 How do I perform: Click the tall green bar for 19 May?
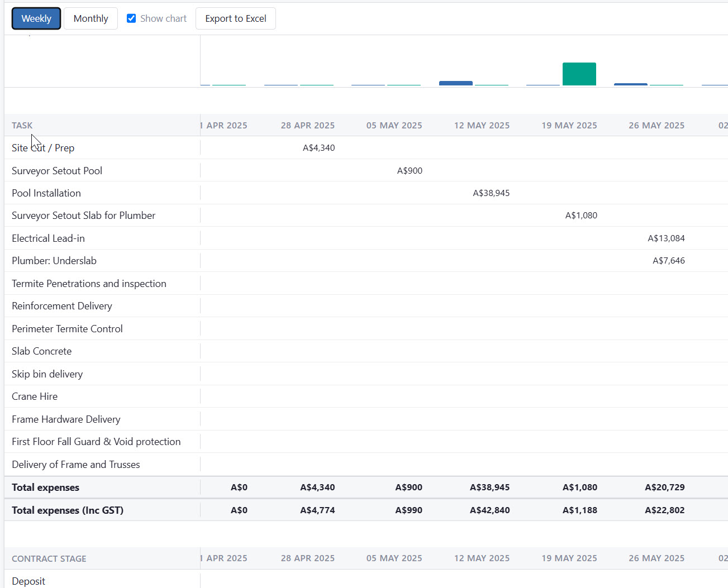pyautogui.click(x=579, y=74)
